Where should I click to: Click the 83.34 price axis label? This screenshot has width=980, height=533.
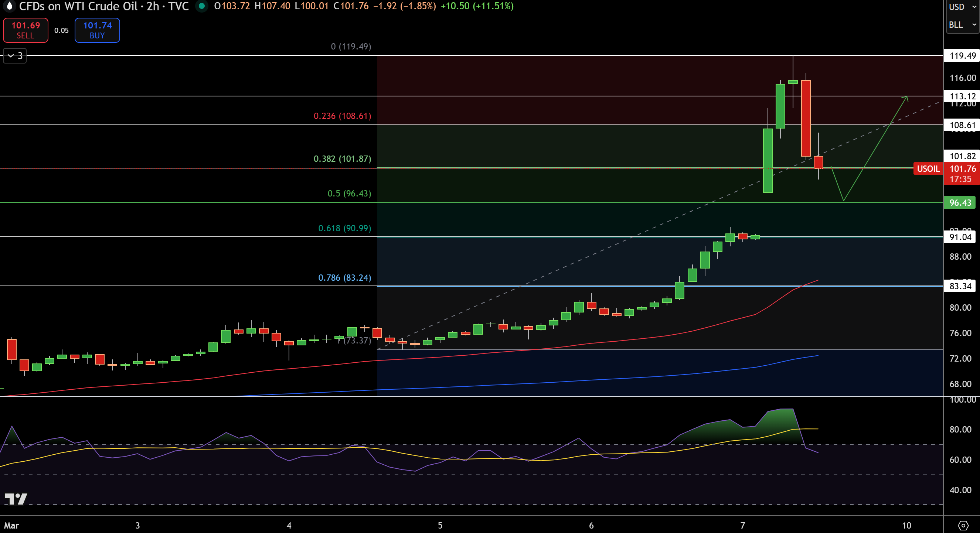[960, 286]
